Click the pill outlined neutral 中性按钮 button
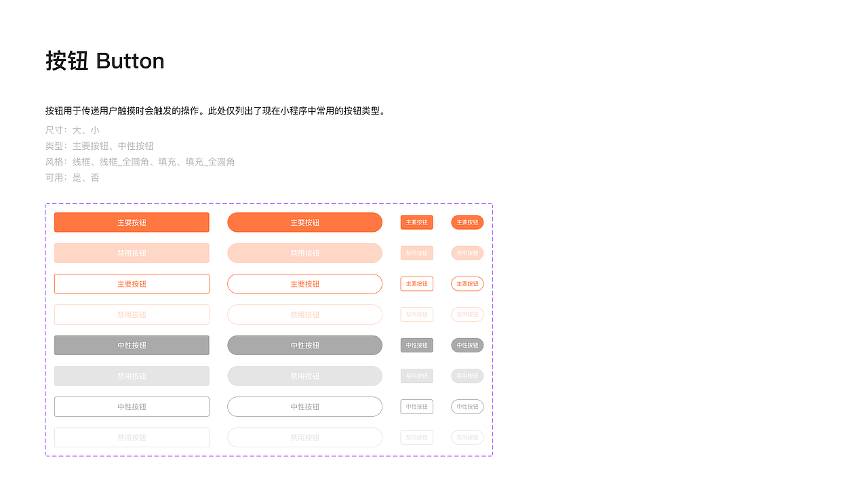This screenshot has height=488, width=868. tap(304, 407)
